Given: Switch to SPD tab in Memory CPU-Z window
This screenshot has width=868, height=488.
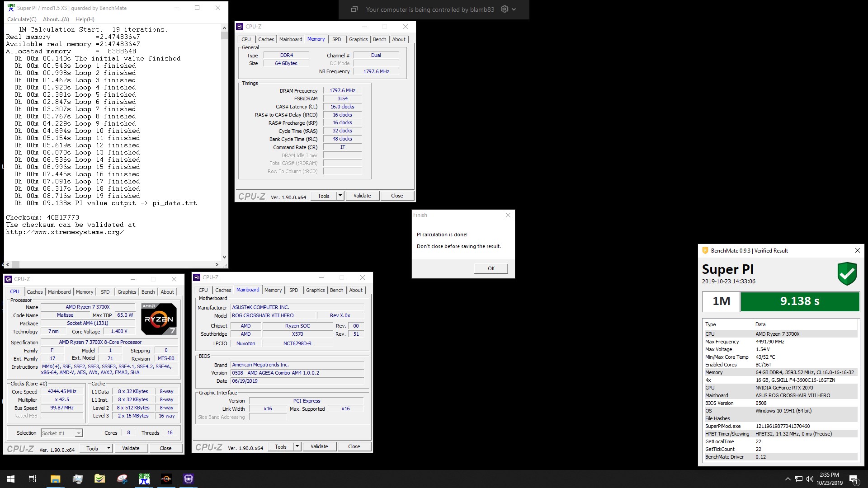Looking at the screenshot, I should pos(337,39).
